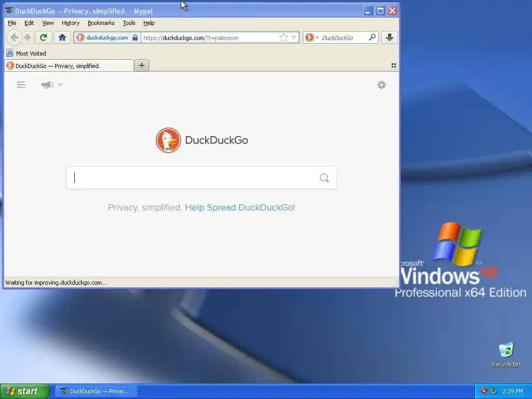Image resolution: width=532 pixels, height=399 pixels.
Task: Click duckduckgo.com site identity label
Action: tap(107, 37)
